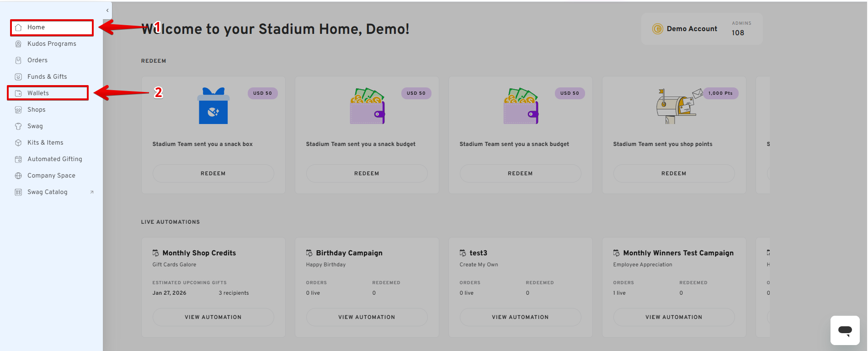The width and height of the screenshot is (868, 351).
Task: Click the Orders icon in sidebar
Action: pos(18,60)
